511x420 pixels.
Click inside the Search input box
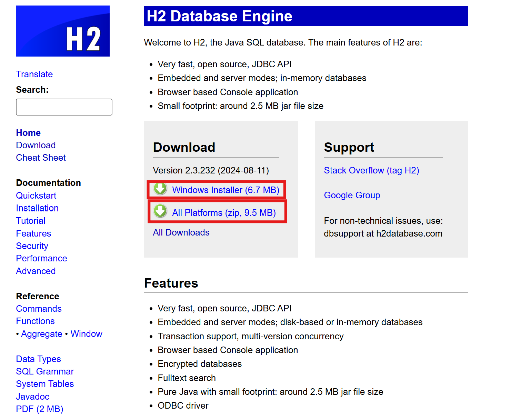(64, 107)
